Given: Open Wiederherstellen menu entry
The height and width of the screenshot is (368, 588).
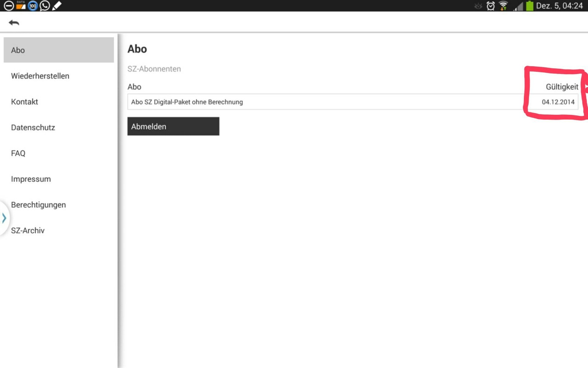Looking at the screenshot, I should pyautogui.click(x=40, y=76).
